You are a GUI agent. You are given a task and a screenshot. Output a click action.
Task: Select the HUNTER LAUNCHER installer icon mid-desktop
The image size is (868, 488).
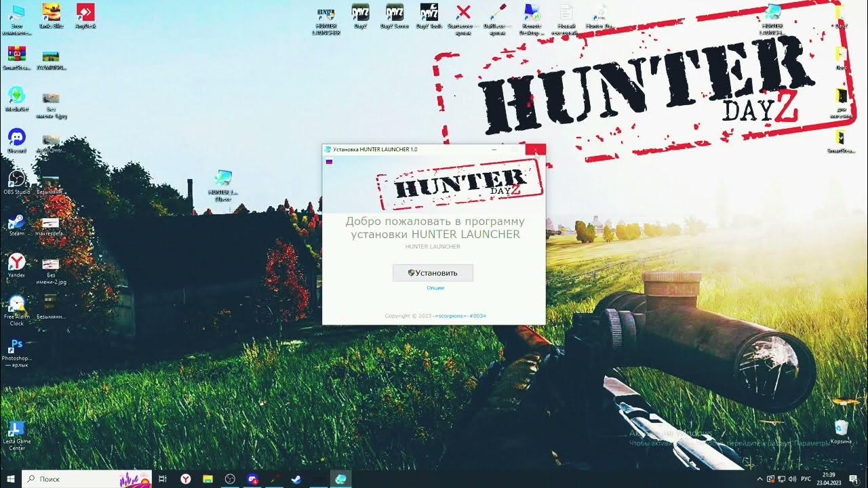(223, 186)
